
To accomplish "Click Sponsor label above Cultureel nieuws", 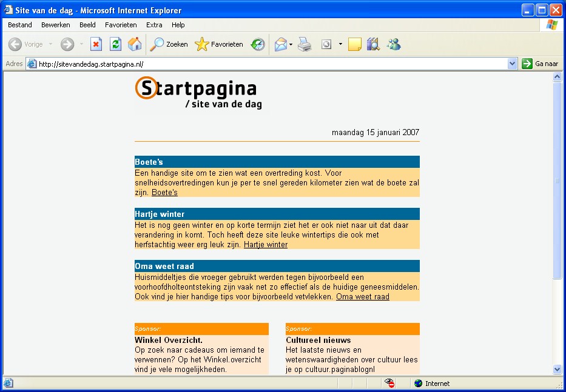I will click(x=299, y=329).
